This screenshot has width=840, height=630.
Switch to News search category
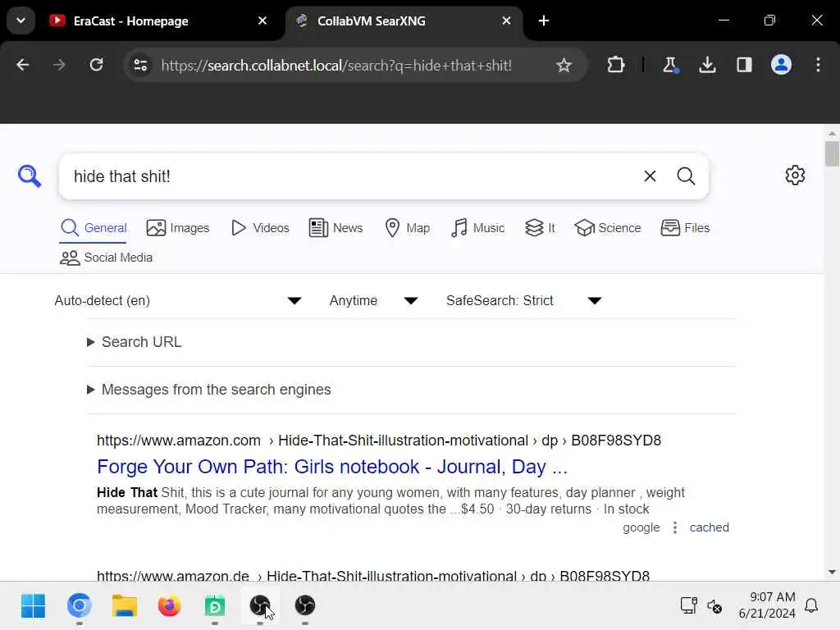[x=336, y=228]
